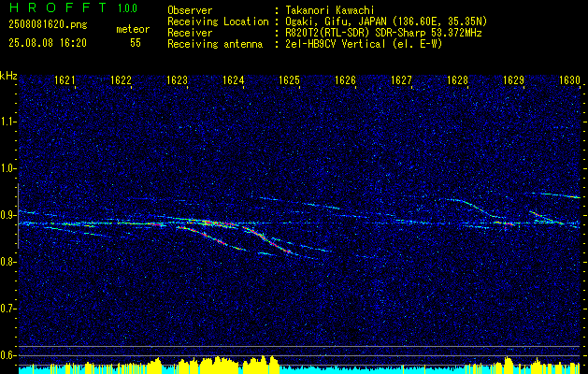
Task: Click R820T2(RTL-SDR) SDR-Sharp 53.372MHz text
Action: [x=383, y=33]
